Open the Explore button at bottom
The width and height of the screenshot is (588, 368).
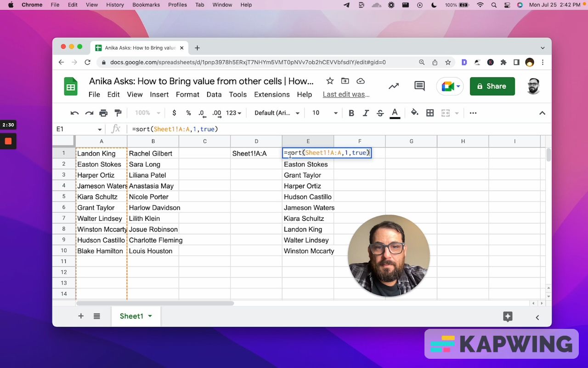pos(508,316)
